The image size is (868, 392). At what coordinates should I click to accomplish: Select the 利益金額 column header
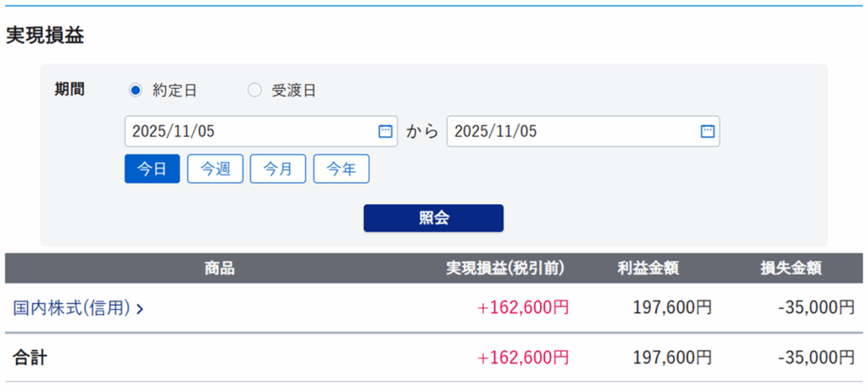tap(648, 269)
